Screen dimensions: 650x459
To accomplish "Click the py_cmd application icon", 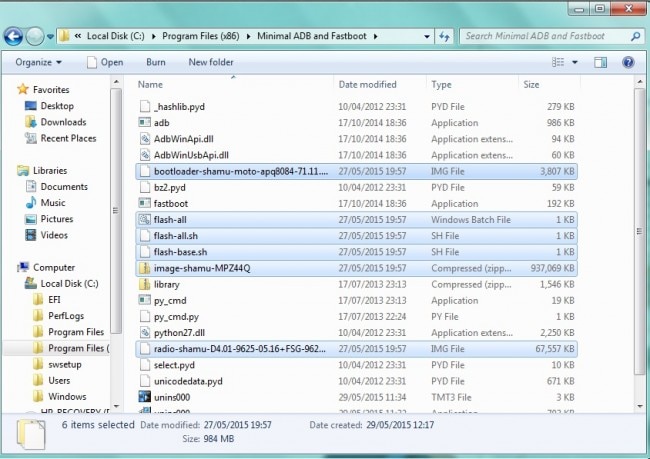I will (144, 301).
